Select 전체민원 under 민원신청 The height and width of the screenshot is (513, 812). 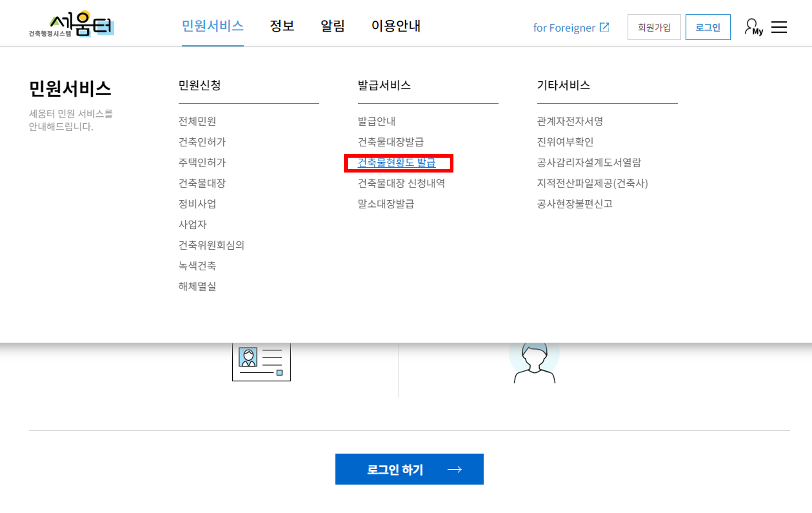coord(197,121)
